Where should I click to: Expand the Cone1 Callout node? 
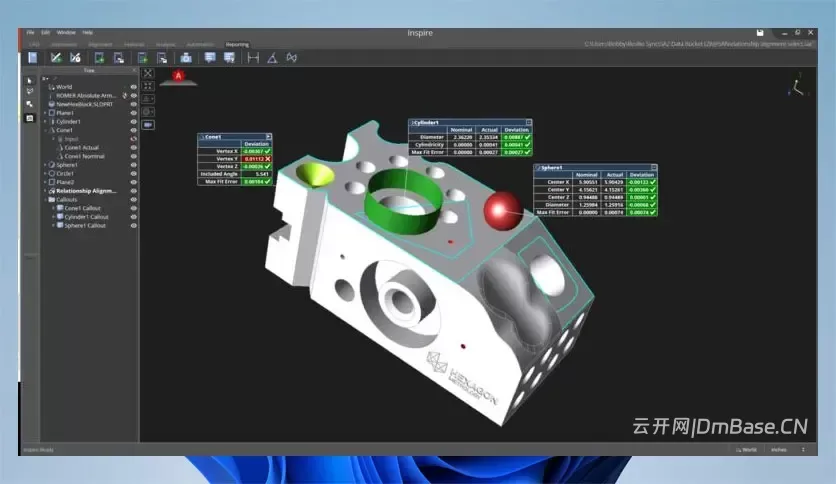(53, 208)
